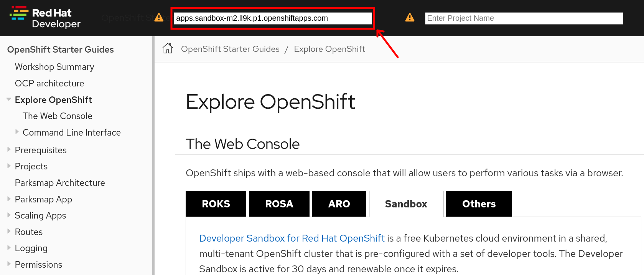
Task: Open Permissions in sidebar
Action: click(x=38, y=265)
